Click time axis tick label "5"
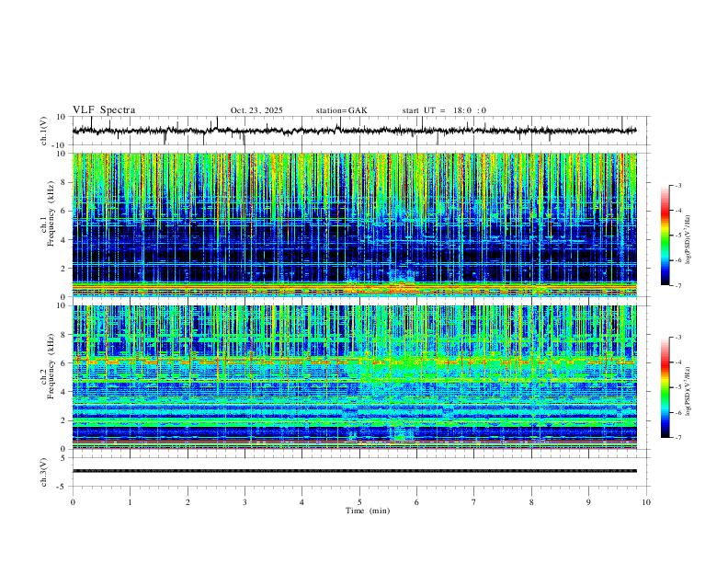 tap(359, 502)
